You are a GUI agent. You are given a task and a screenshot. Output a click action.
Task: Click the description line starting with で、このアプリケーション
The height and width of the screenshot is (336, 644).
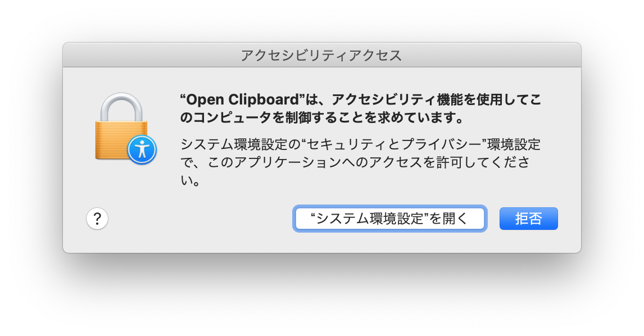(x=355, y=162)
